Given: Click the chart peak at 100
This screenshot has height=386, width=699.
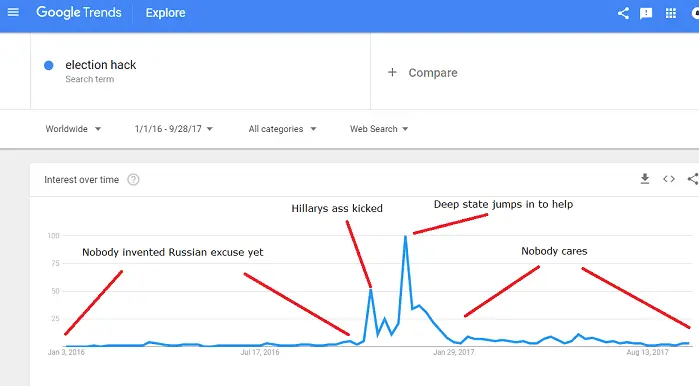Looking at the screenshot, I should 405,237.
